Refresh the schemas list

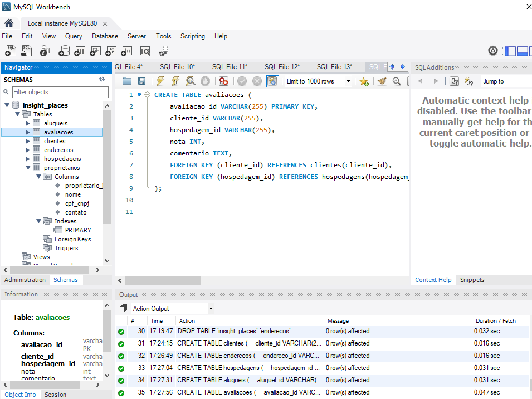pyautogui.click(x=102, y=79)
